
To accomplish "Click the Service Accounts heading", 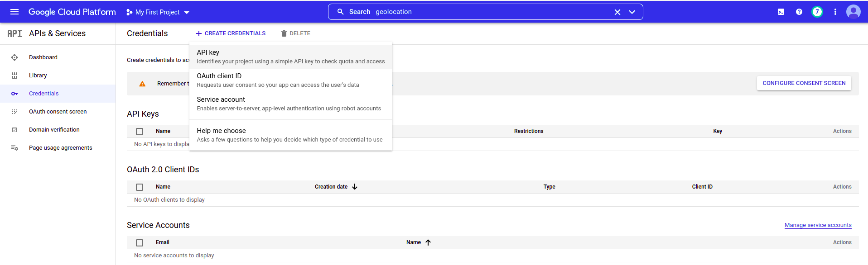I will pos(158,225).
